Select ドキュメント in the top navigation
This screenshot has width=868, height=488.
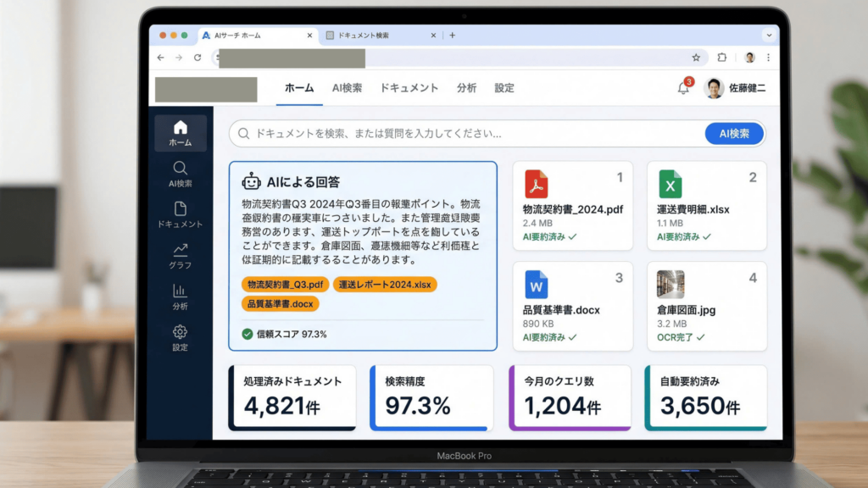pyautogui.click(x=409, y=88)
